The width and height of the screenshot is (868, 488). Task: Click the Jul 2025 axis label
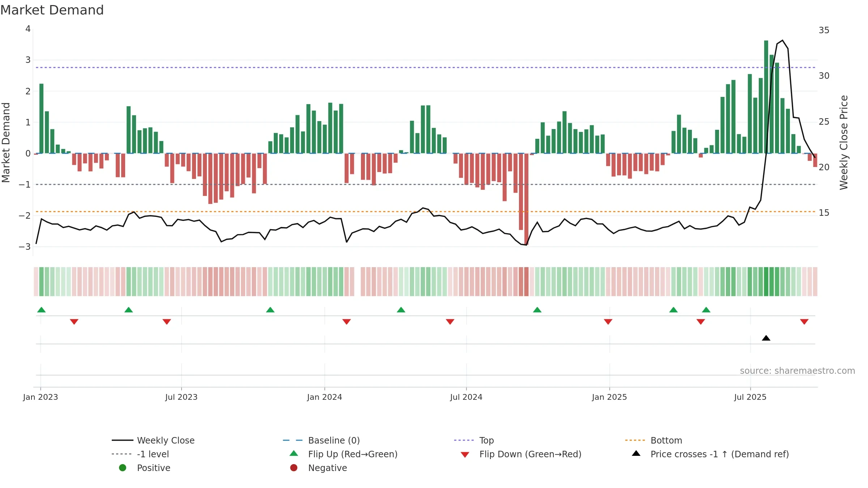point(750,397)
